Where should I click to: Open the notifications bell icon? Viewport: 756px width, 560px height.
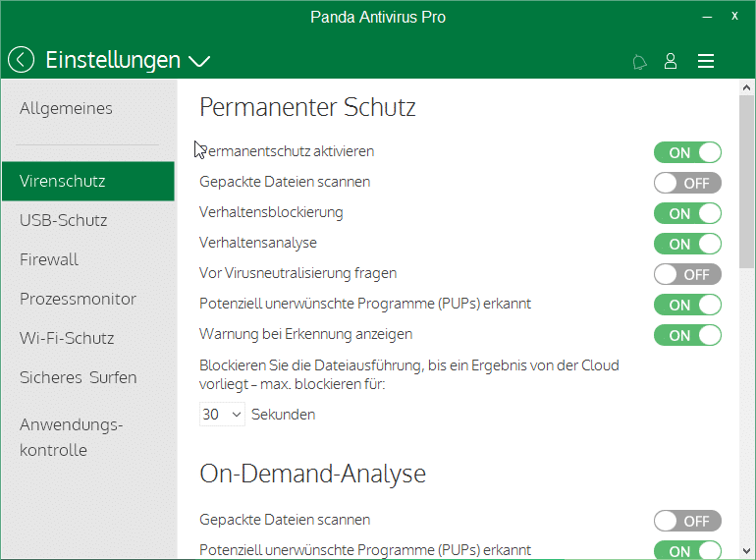point(639,62)
